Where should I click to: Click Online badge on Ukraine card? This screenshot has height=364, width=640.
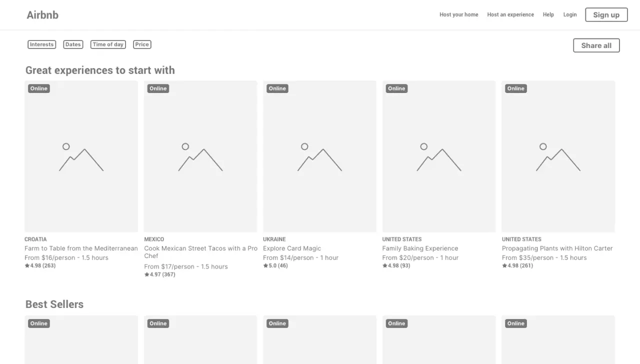277,88
